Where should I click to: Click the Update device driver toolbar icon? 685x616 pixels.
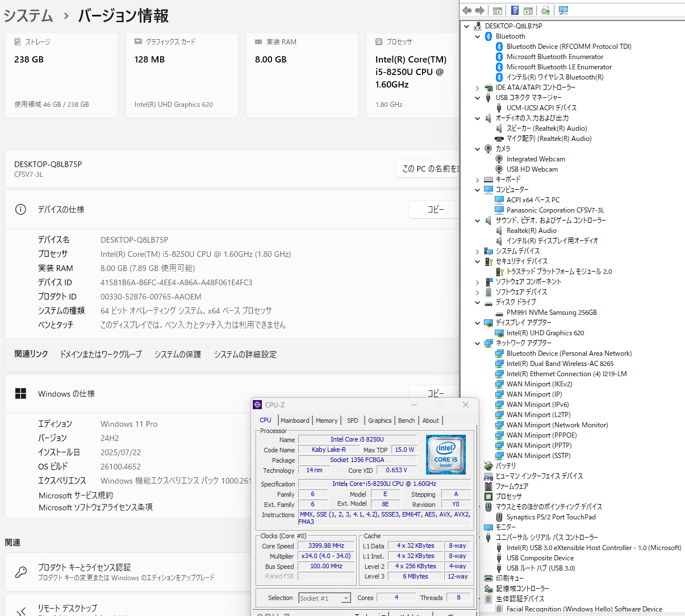(x=546, y=10)
